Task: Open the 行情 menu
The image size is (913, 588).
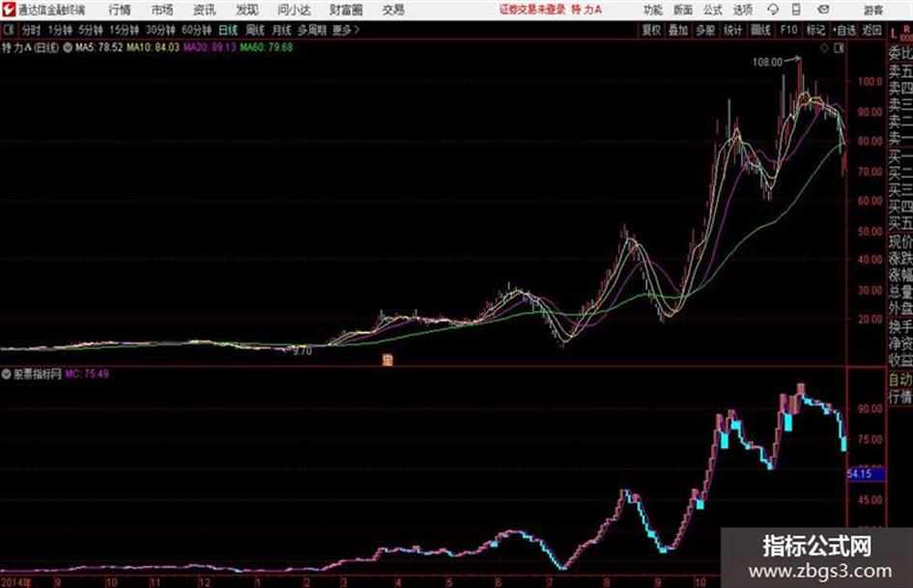Action: [x=120, y=10]
